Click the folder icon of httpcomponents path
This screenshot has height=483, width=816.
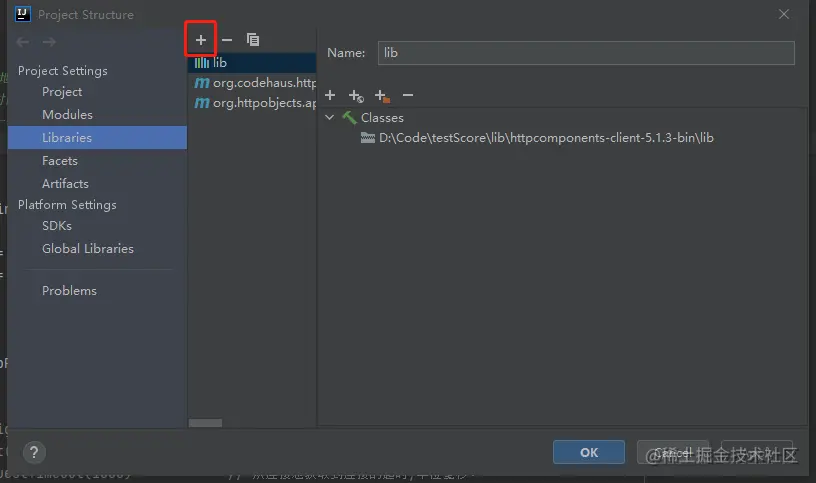pos(368,138)
